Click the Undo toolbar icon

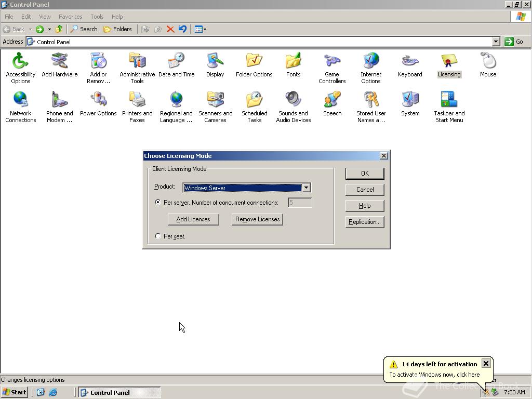(182, 29)
